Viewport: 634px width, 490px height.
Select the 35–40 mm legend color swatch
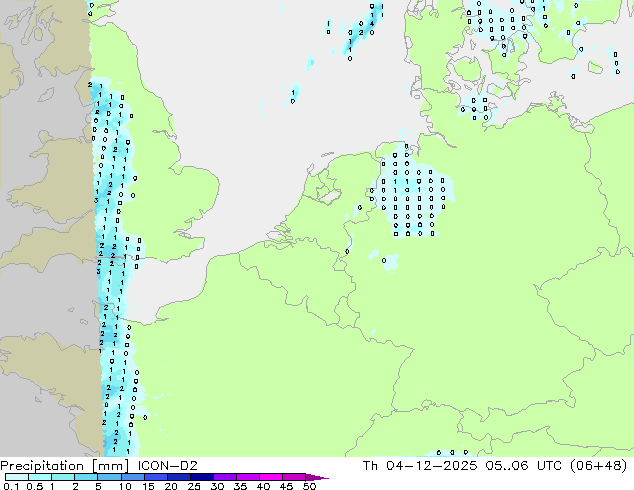247,477
